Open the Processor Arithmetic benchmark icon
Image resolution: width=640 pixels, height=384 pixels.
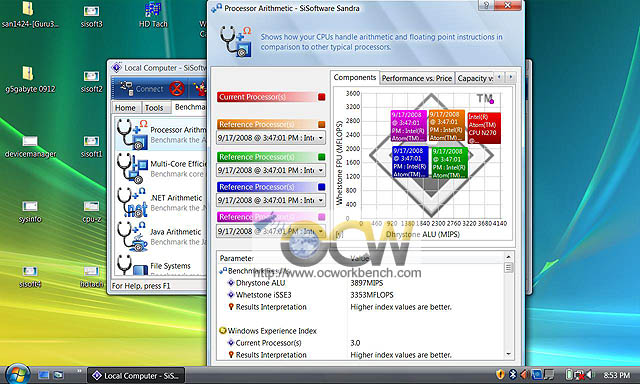[132, 134]
